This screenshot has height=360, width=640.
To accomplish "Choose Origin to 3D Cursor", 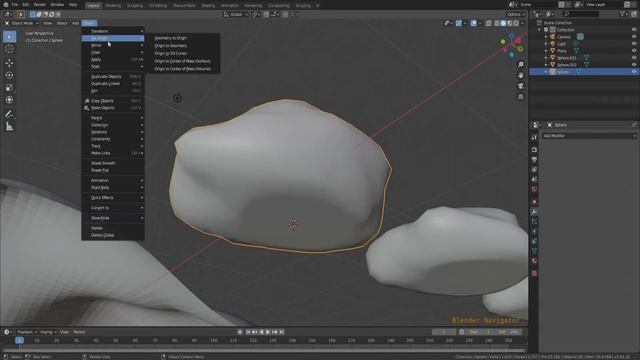I will click(171, 53).
